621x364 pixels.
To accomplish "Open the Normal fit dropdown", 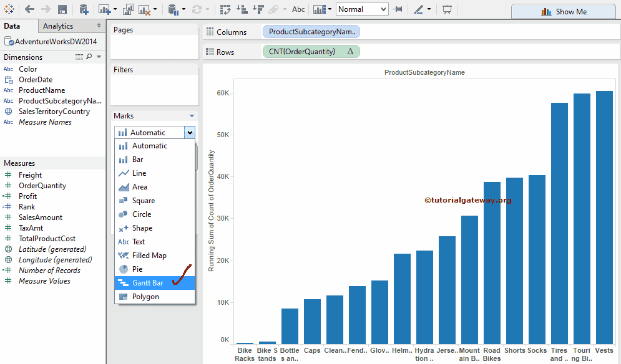I will [362, 9].
